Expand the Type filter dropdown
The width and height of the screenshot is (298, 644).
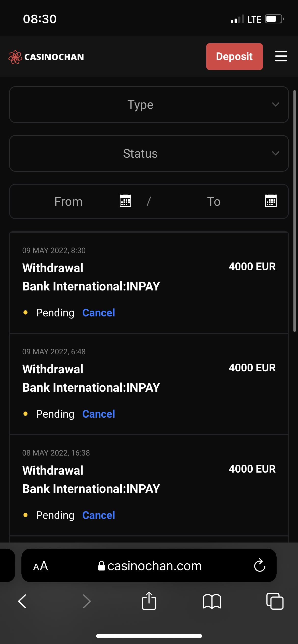149,105
